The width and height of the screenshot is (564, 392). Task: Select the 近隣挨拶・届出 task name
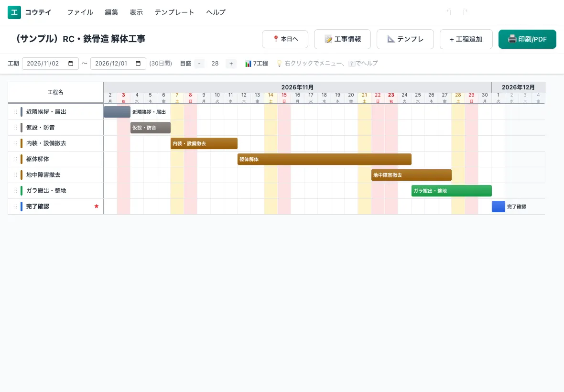tap(46, 112)
